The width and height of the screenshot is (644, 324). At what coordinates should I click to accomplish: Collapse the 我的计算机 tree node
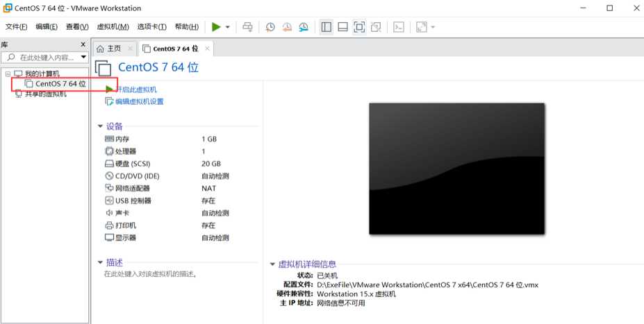[x=8, y=74]
